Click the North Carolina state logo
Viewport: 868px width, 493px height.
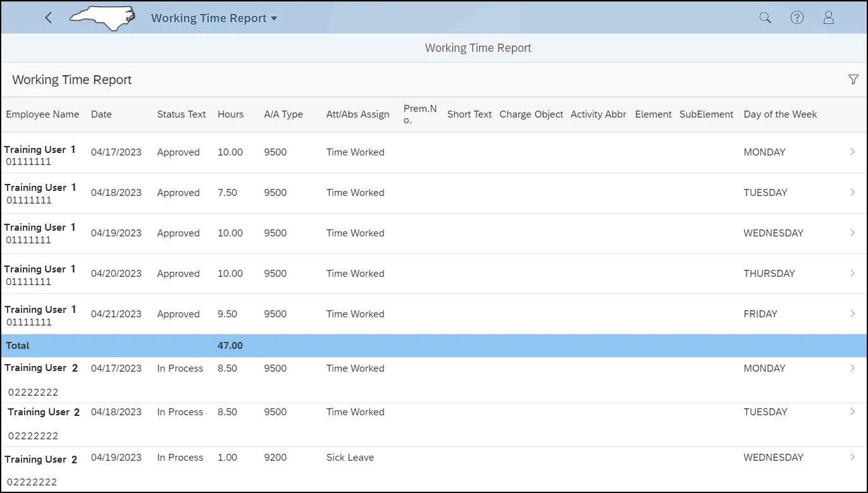click(102, 18)
